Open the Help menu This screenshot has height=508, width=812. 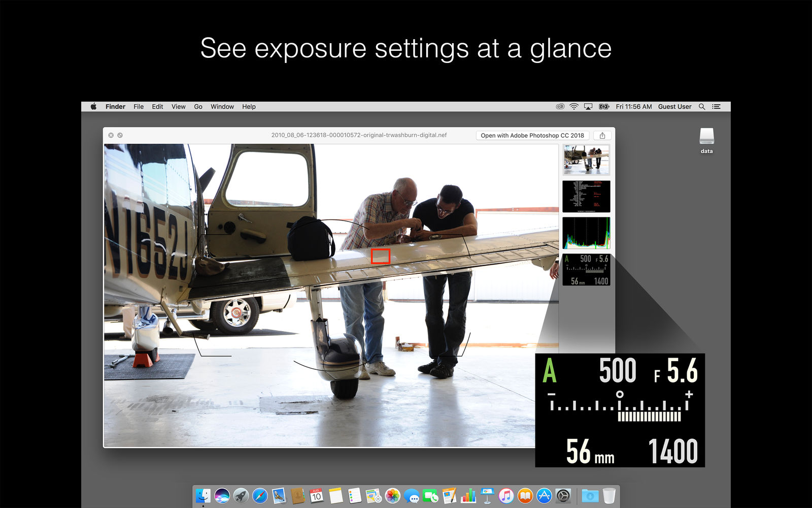point(249,107)
